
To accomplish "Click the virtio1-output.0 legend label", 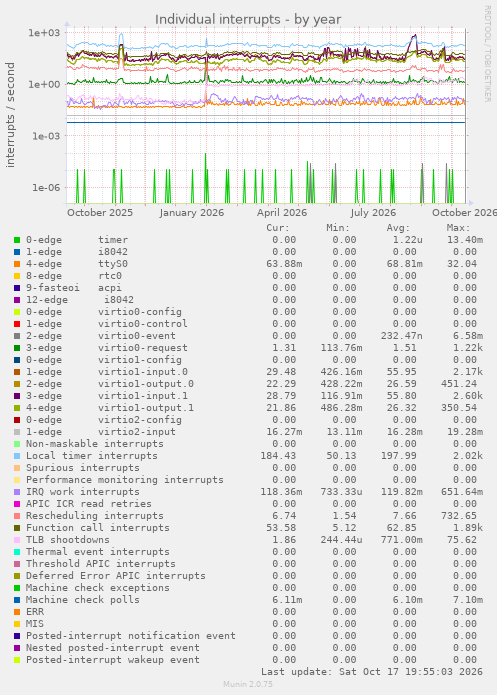I will click(146, 384).
